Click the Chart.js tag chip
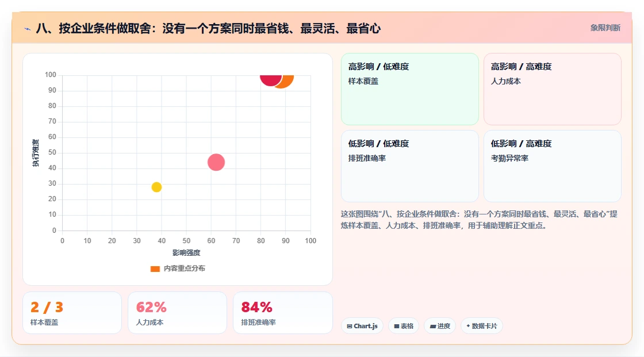The width and height of the screenshot is (644, 357). [362, 326]
